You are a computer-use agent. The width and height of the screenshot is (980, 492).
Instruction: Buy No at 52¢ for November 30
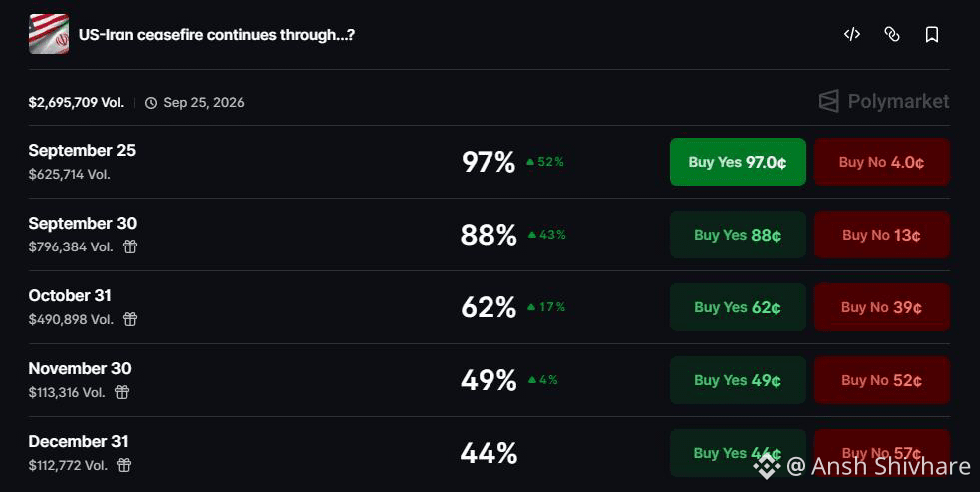tap(882, 380)
